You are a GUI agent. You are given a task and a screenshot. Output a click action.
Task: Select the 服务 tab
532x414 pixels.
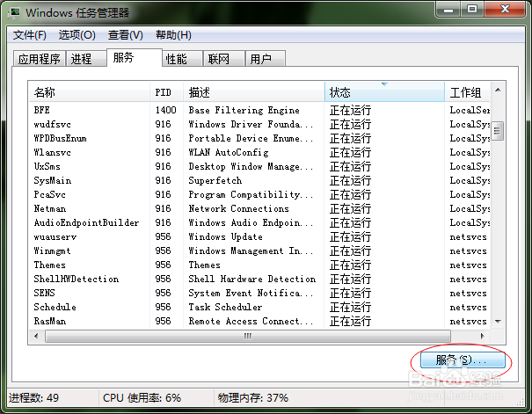click(135, 57)
